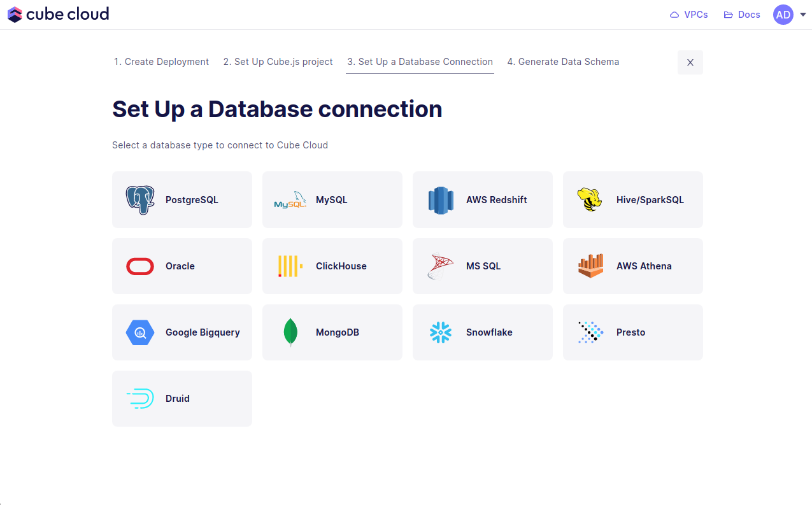Click the VPCs cloud icon
The height and width of the screenshot is (505, 812).
pyautogui.click(x=674, y=15)
